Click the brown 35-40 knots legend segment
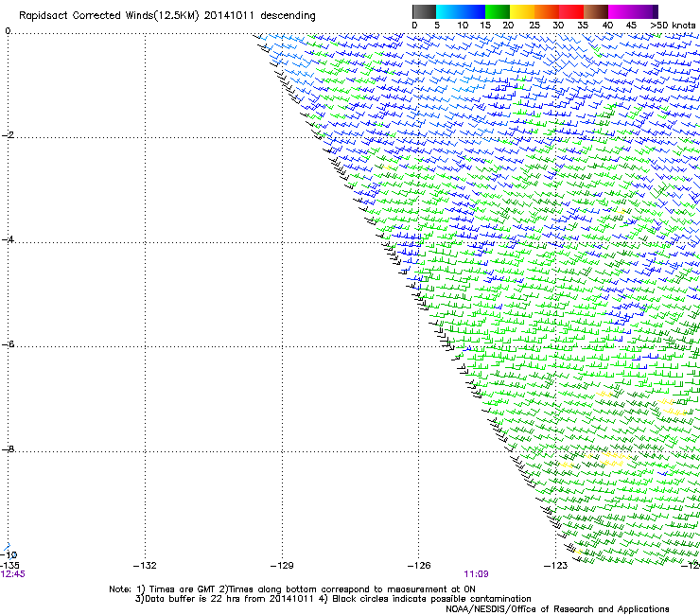Viewport: 700px width, 615px height. [x=596, y=11]
